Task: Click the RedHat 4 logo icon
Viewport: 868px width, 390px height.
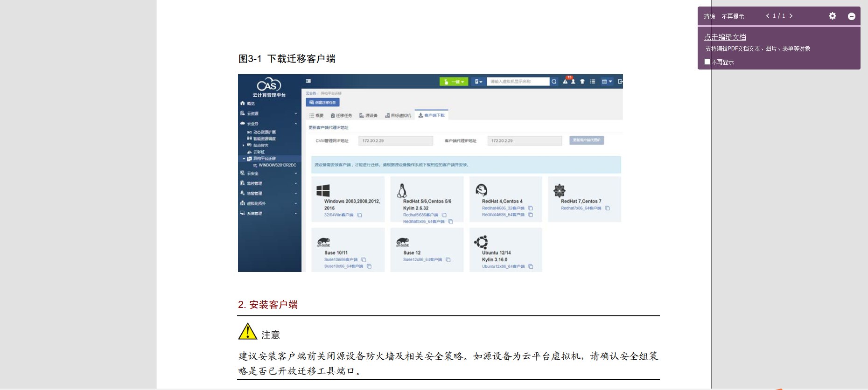Action: click(481, 190)
